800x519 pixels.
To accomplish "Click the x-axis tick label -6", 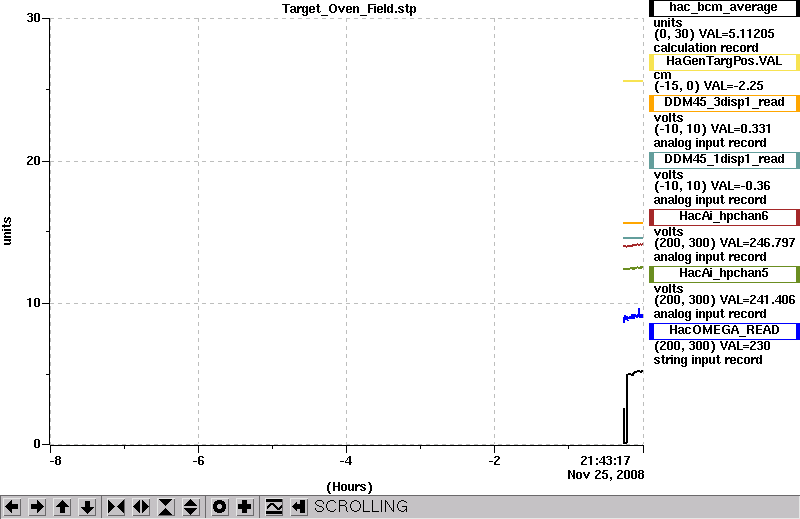I will pyautogui.click(x=198, y=461).
